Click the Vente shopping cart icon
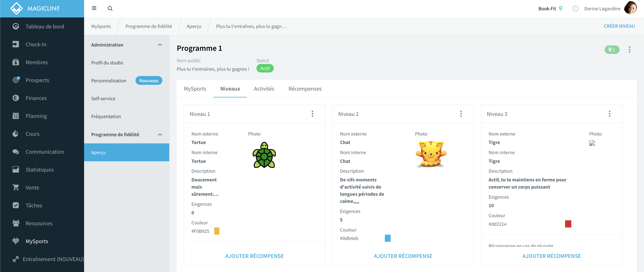 point(16,187)
